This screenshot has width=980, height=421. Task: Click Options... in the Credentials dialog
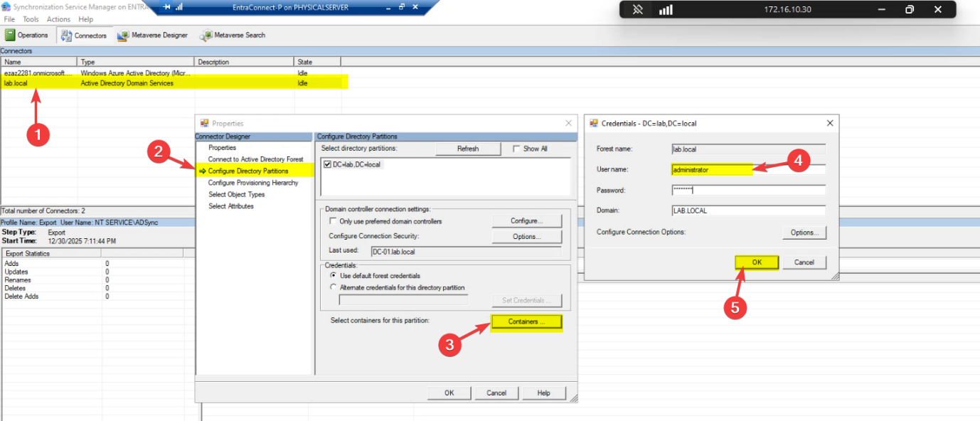[804, 233]
